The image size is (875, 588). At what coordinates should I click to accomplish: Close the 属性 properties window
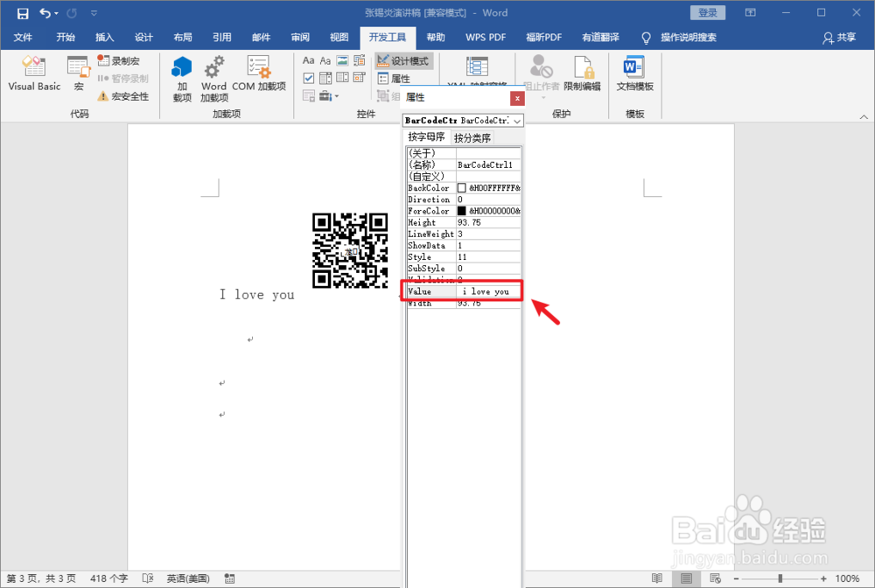pos(517,98)
